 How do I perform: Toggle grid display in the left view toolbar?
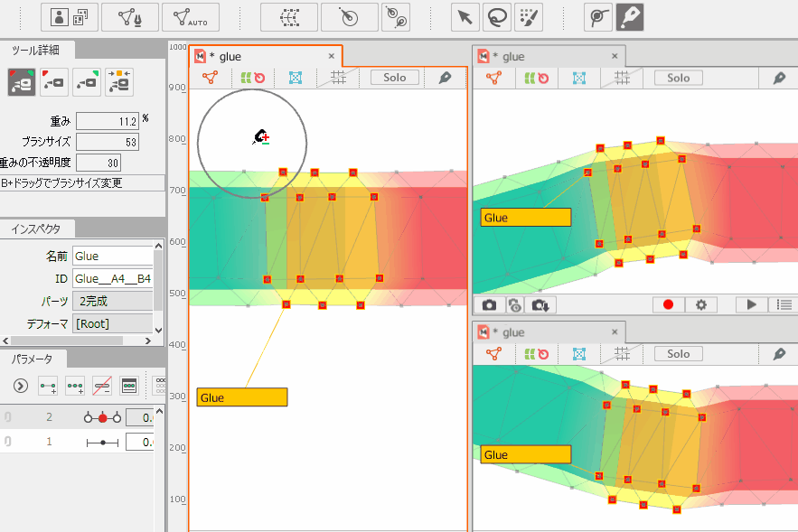pos(338,78)
